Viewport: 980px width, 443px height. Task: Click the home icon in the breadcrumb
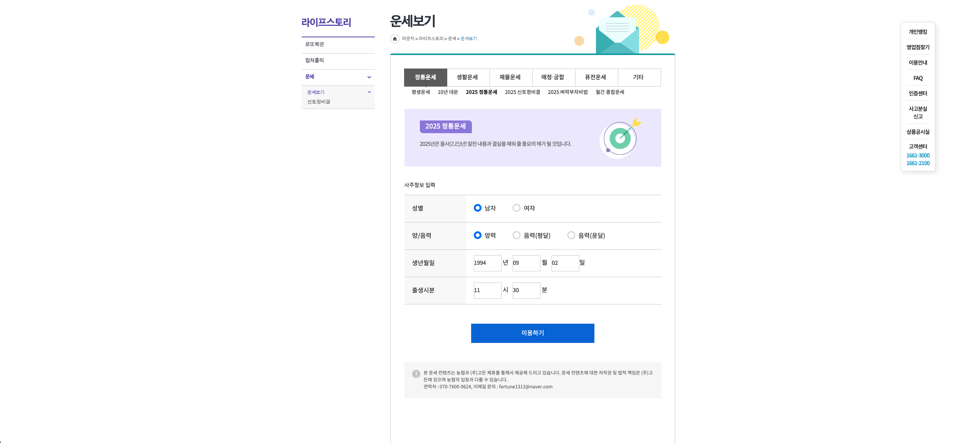(394, 38)
